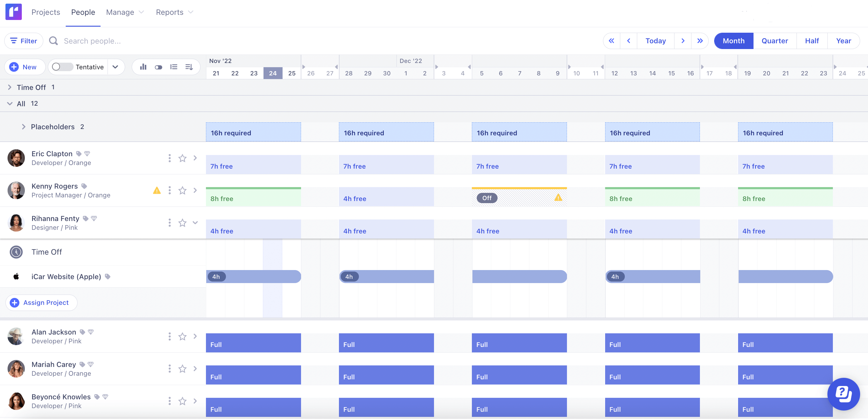
Task: Open the three-dot menu for Eric Clapton
Action: (170, 158)
